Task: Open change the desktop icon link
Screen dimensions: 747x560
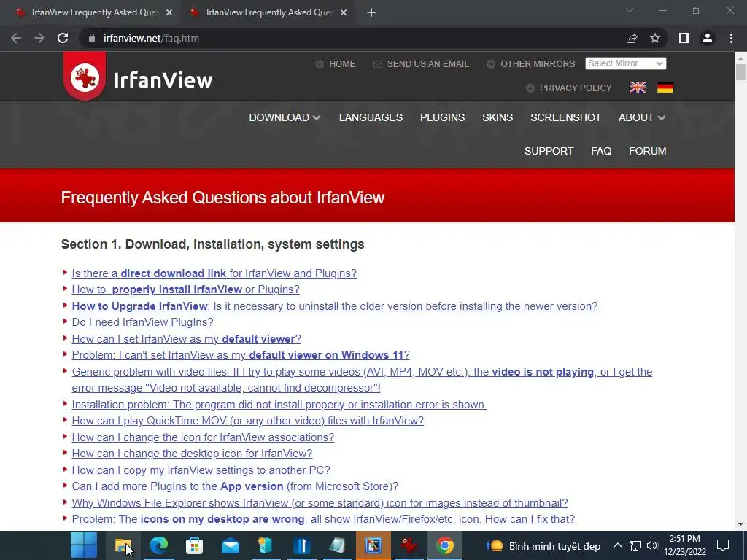Action: 192,454
